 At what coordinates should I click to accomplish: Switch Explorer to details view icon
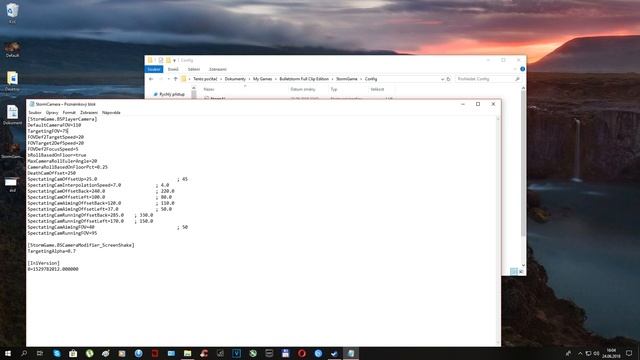pos(514,271)
